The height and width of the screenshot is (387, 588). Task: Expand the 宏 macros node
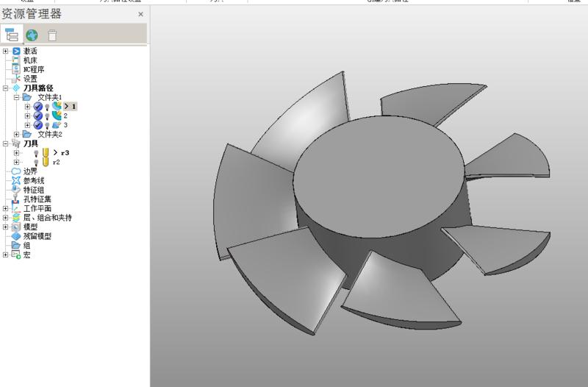pos(5,255)
